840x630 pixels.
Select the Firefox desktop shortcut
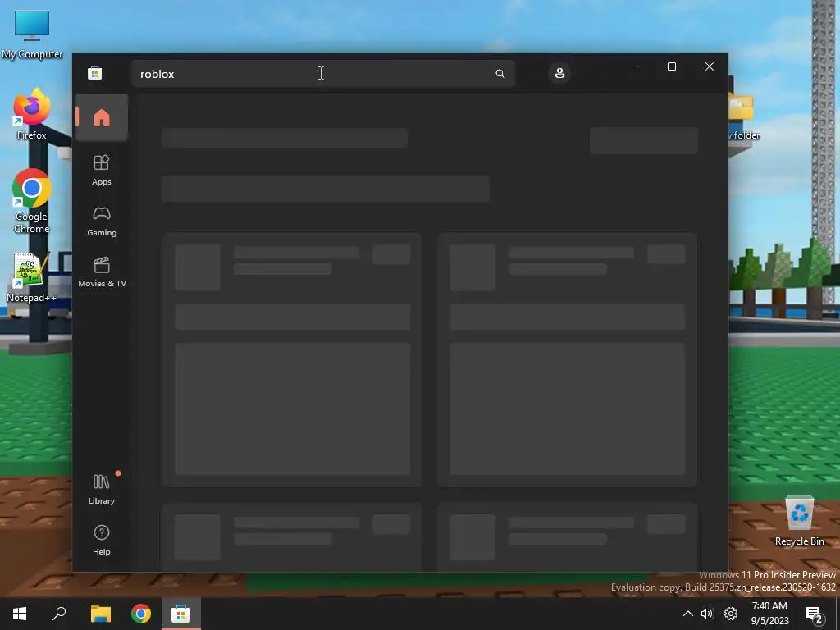click(x=32, y=115)
